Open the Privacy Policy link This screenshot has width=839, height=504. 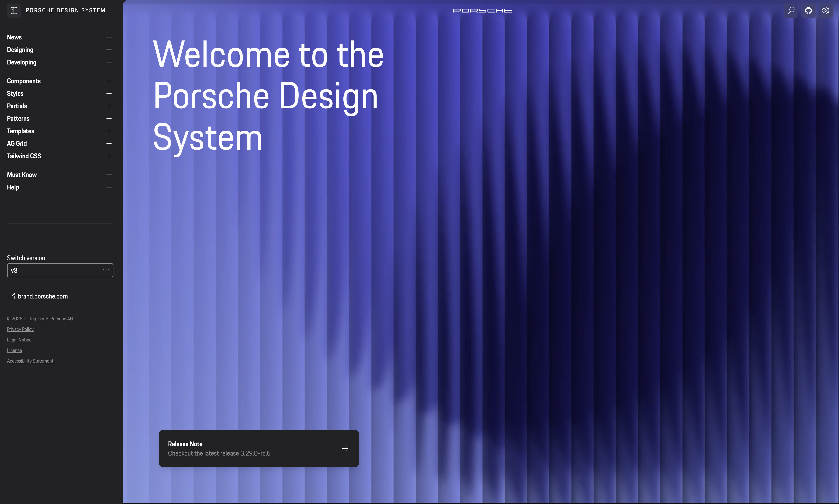[20, 329]
